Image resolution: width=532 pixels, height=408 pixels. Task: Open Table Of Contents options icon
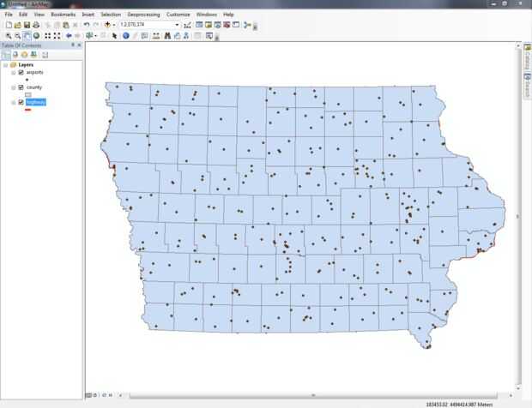[x=45, y=55]
